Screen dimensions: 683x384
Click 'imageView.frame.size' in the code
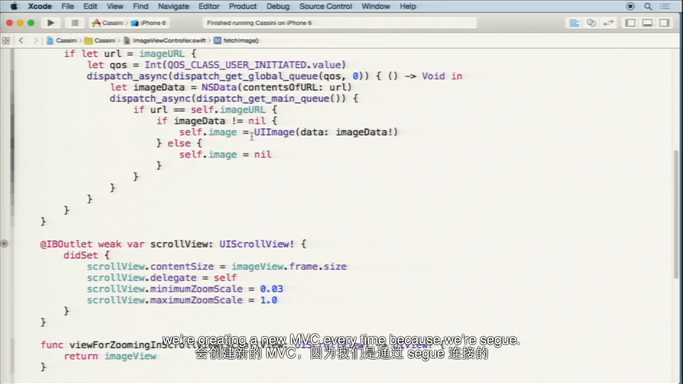289,266
